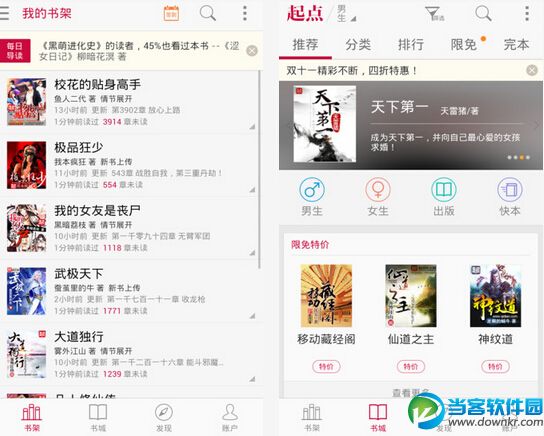Open the filter icon in 起点 header
Image resolution: width=544 pixels, height=436 pixels.
point(434,14)
